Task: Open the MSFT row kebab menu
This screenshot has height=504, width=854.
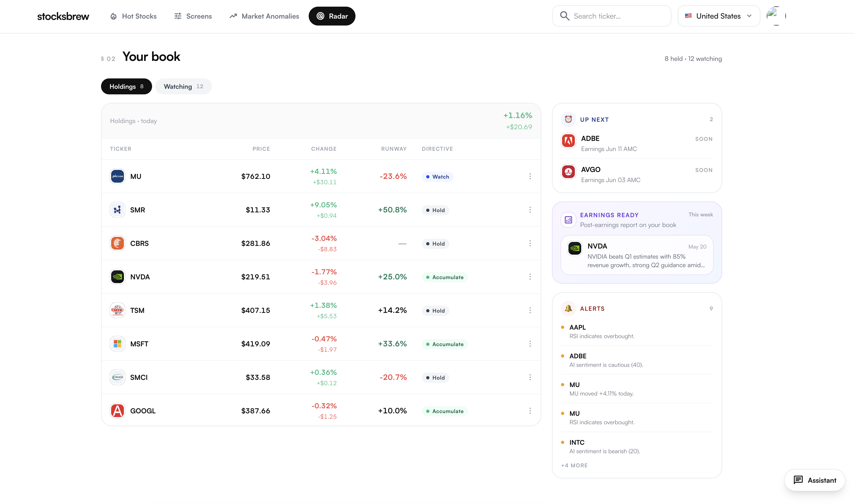Action: tap(530, 344)
